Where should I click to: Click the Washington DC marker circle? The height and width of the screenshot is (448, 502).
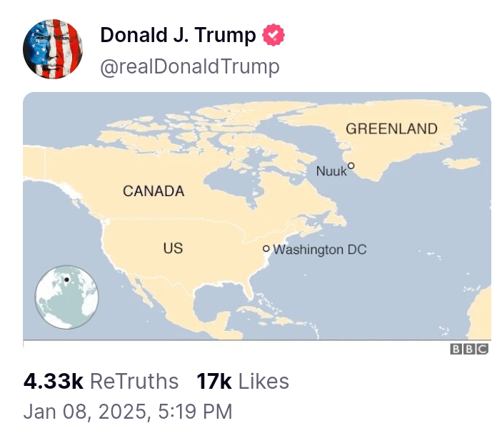[x=266, y=248]
